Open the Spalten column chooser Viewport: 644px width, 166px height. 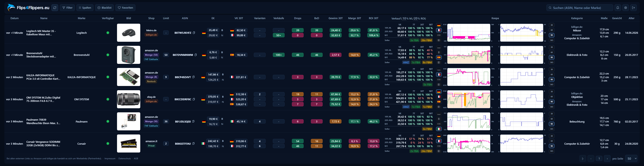click(x=85, y=8)
